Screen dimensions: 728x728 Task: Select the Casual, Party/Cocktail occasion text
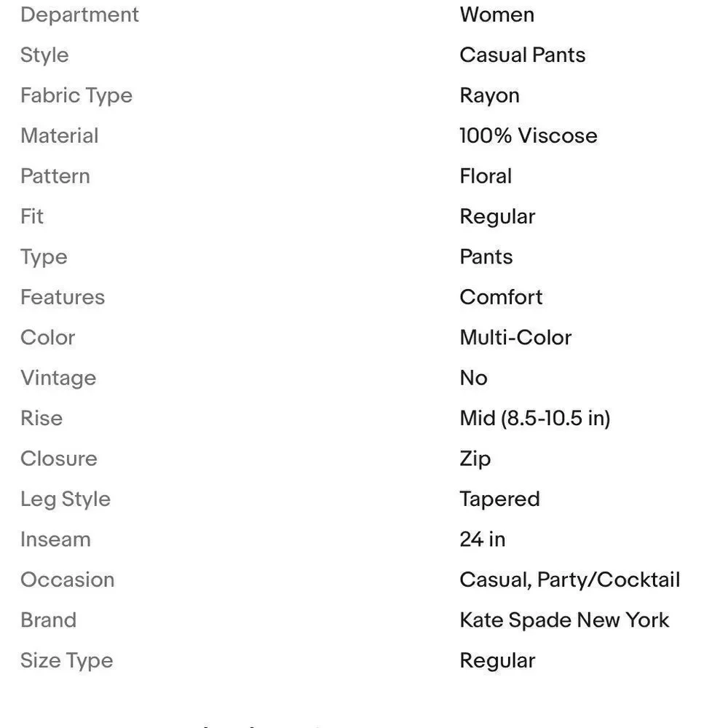(570, 580)
